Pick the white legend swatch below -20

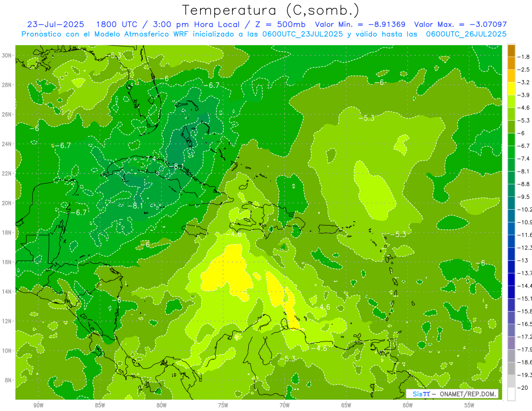511,394
